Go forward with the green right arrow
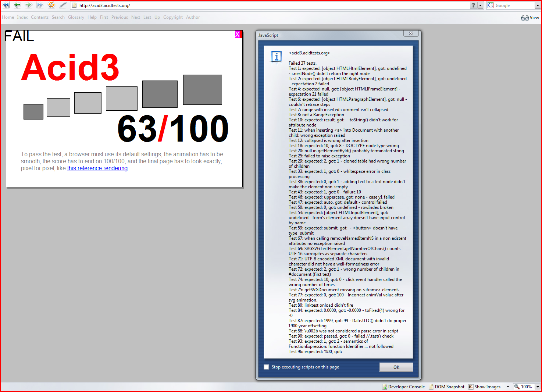The width and height of the screenshot is (542, 392). point(28,5)
